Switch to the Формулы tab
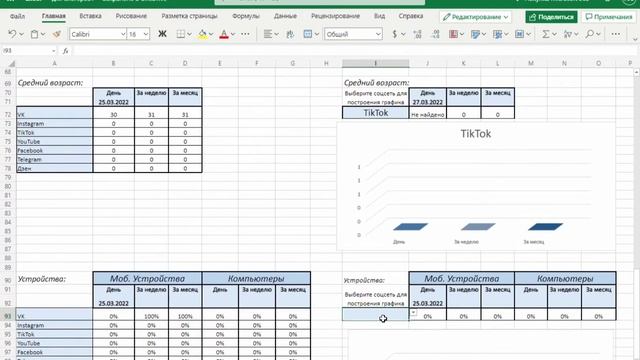This screenshot has width=640, height=360. tap(246, 16)
